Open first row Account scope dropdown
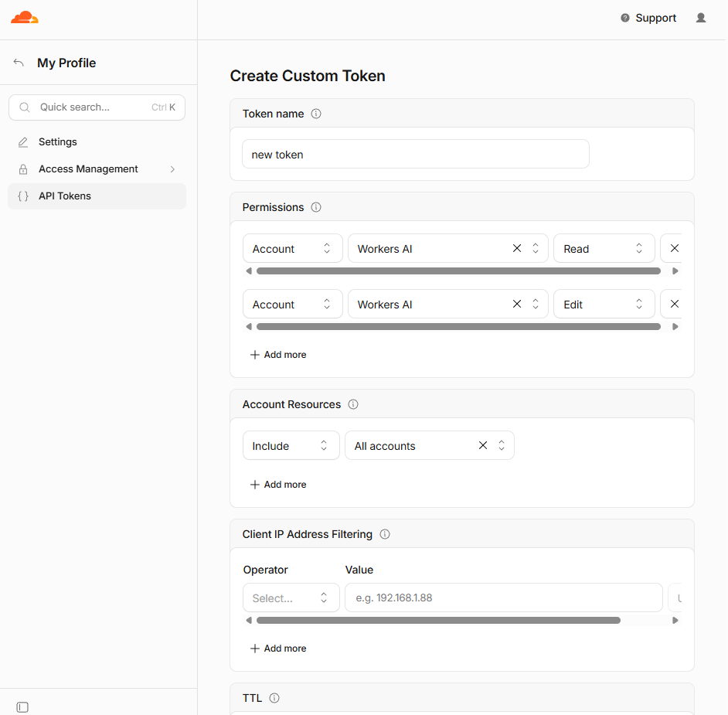 (x=292, y=248)
